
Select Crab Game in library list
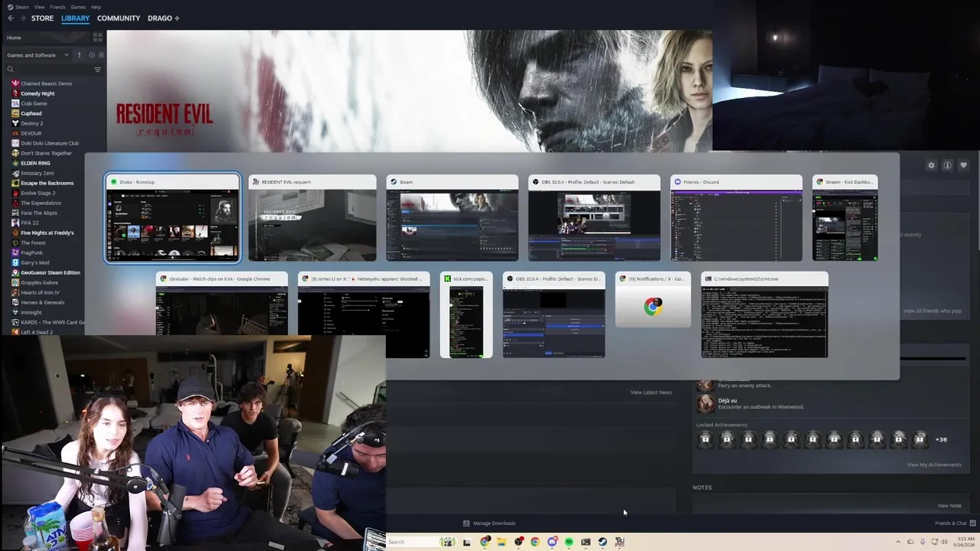34,103
